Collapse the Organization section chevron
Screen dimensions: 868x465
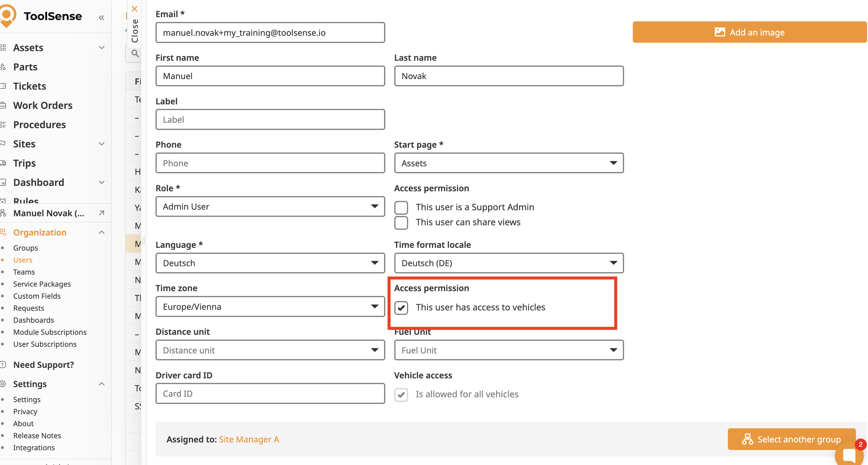pyautogui.click(x=101, y=232)
